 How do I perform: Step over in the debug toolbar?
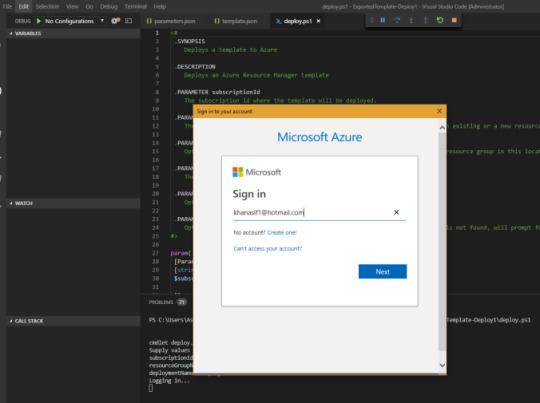397,20
